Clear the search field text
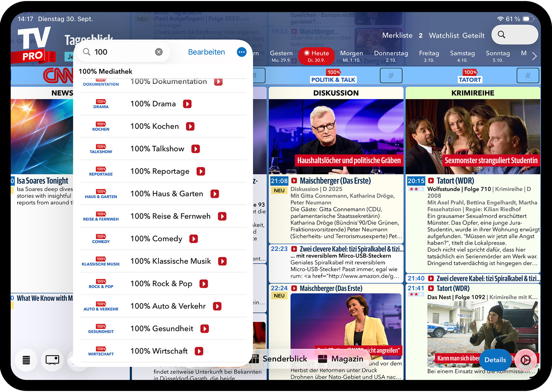Viewport: 552px width, 392px height. pyautogui.click(x=159, y=52)
